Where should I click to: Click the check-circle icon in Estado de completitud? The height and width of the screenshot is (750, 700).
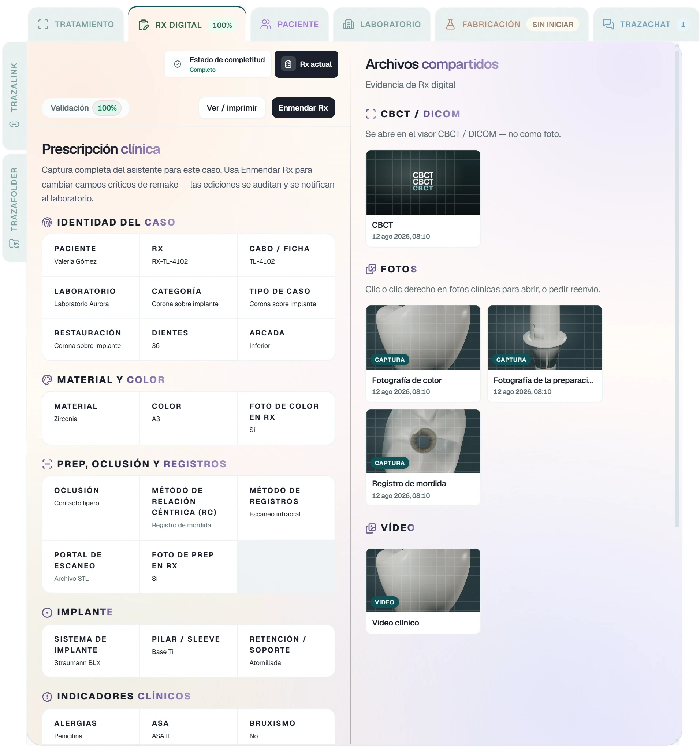click(178, 64)
